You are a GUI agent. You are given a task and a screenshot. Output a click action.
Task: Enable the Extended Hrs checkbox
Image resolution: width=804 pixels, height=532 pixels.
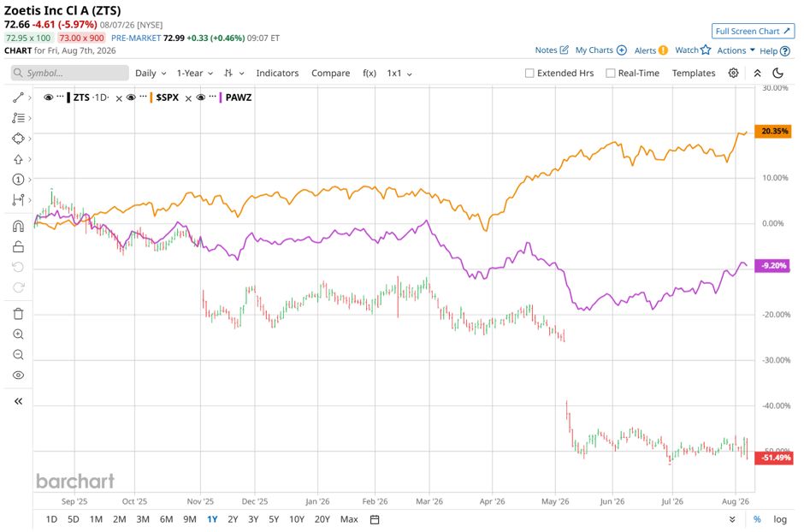coord(529,73)
